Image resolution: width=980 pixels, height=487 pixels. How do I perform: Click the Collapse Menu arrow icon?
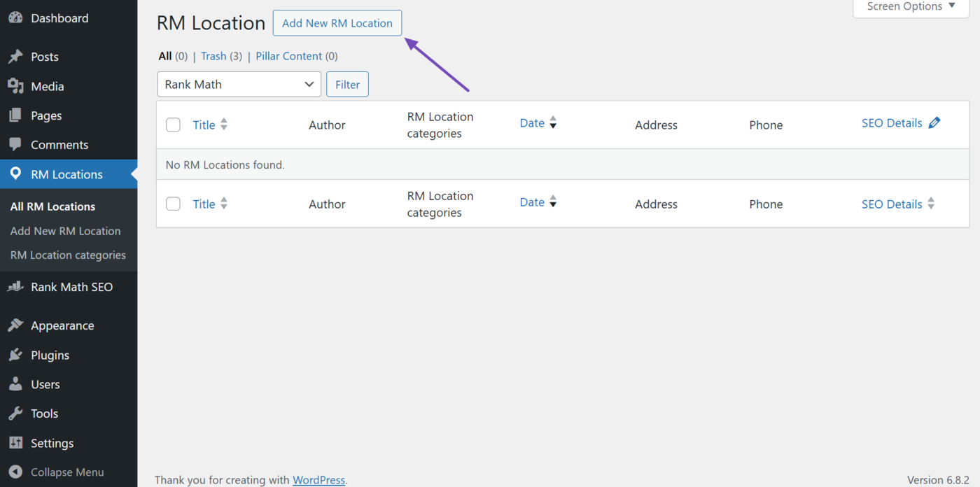coord(15,472)
